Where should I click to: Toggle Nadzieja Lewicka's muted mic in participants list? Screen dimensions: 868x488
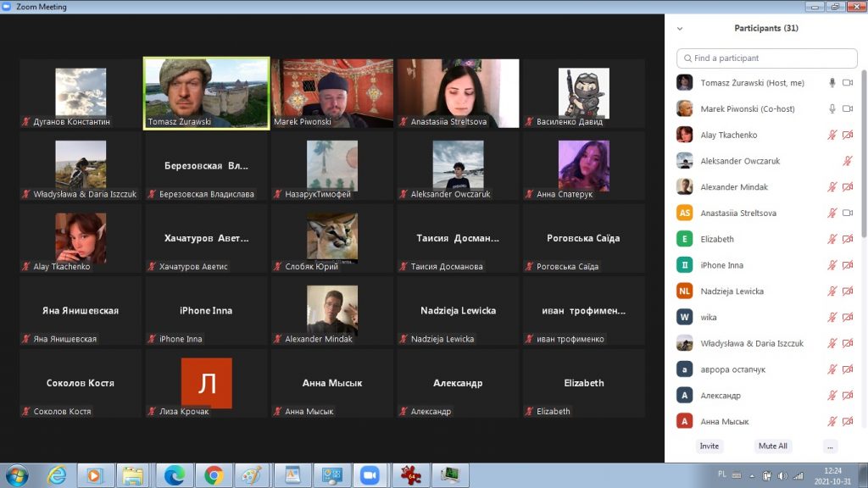[832, 291]
